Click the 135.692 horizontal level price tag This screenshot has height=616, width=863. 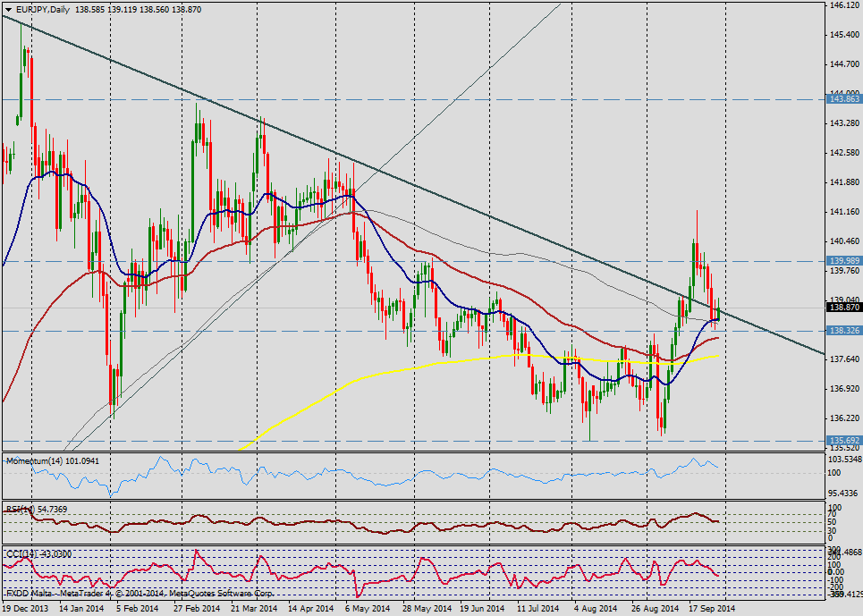[x=843, y=441]
